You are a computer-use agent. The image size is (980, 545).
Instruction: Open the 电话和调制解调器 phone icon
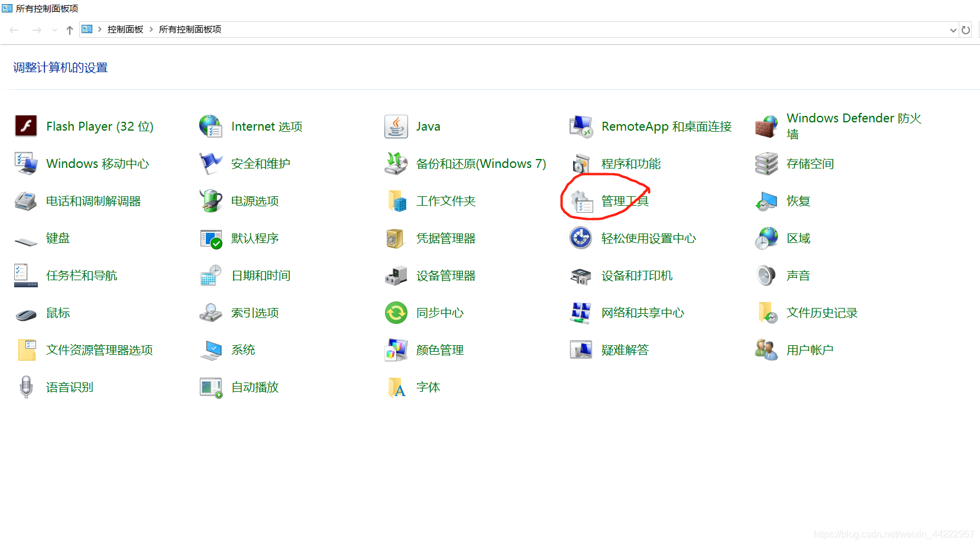click(26, 201)
